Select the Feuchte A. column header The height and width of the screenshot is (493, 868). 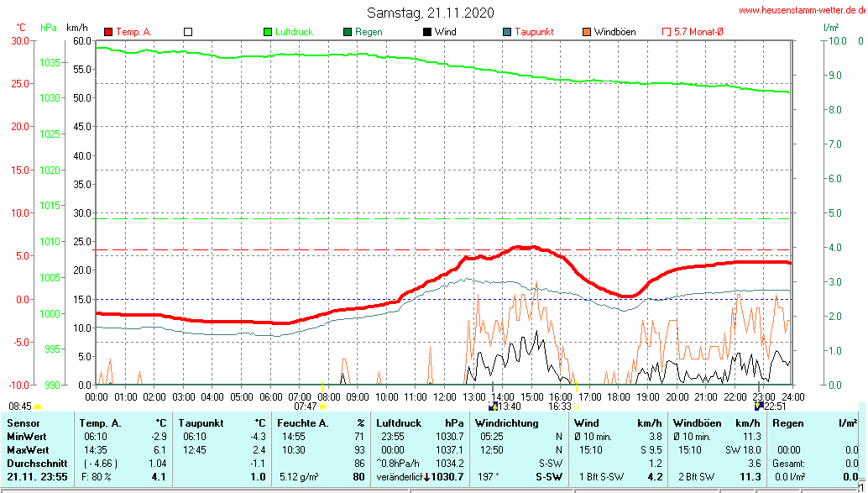tap(305, 423)
